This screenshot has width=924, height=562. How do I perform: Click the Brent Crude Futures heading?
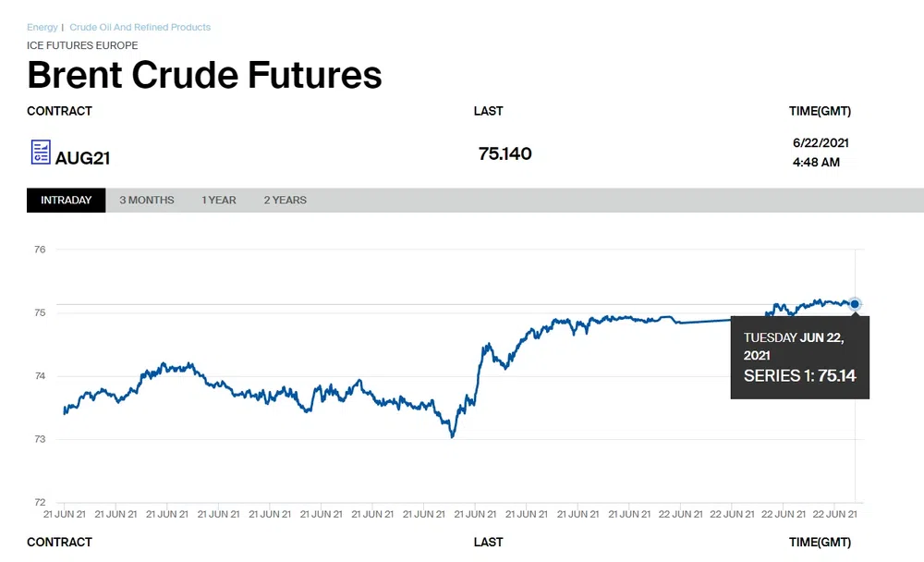204,75
